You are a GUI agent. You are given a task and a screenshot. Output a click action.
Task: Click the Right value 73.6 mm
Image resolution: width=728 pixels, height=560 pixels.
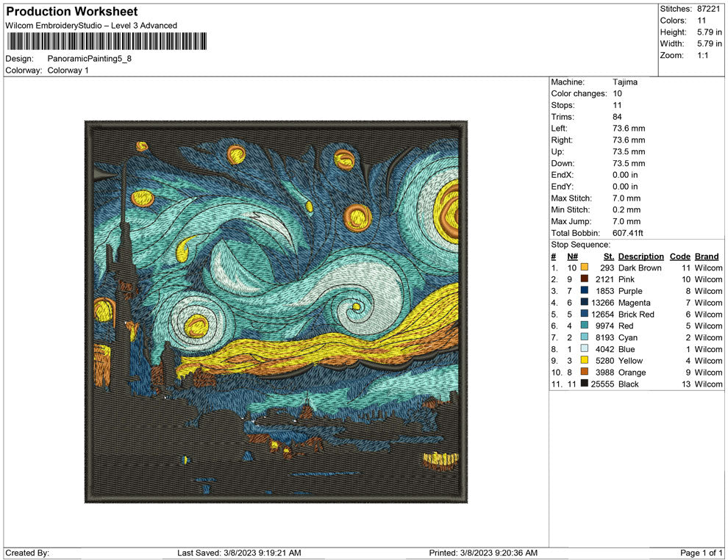(629, 140)
